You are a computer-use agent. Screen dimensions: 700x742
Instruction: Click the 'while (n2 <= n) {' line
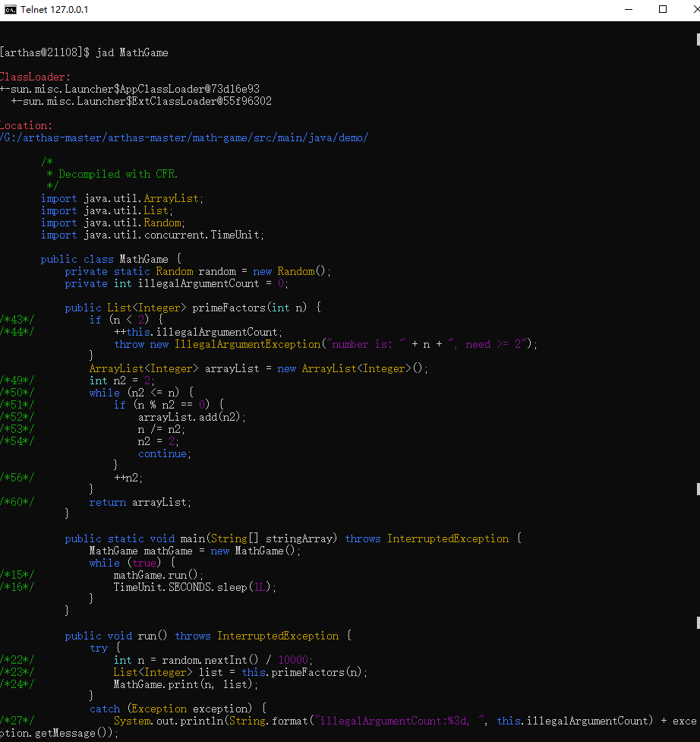pyautogui.click(x=141, y=393)
